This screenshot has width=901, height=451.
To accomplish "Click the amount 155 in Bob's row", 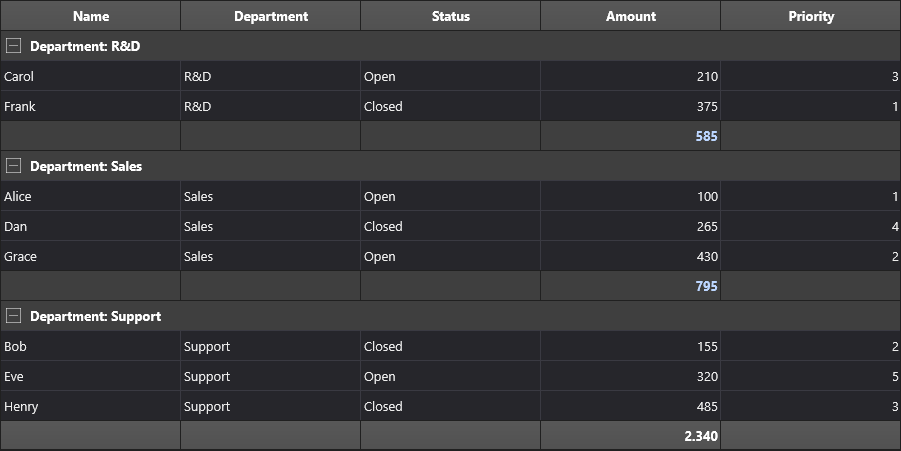I will (x=630, y=346).
